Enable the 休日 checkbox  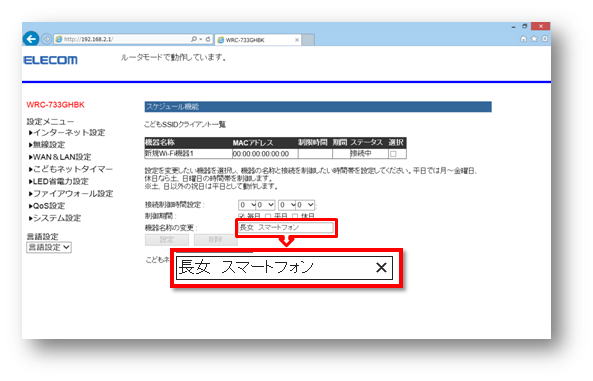click(295, 216)
